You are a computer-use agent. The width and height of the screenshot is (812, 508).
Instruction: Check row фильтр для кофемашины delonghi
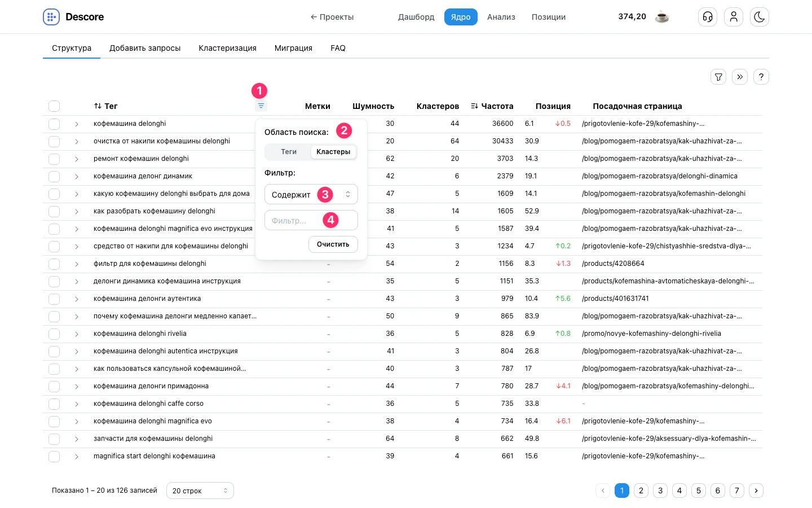click(54, 264)
